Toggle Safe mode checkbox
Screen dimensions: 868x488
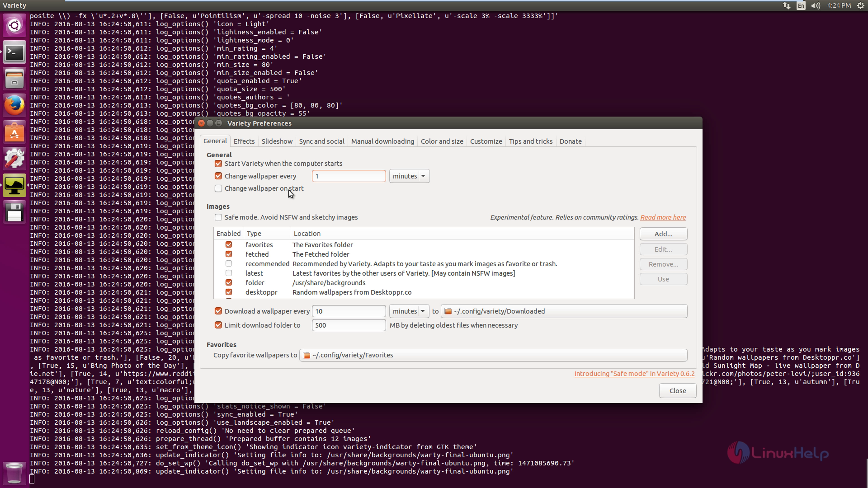pos(218,217)
